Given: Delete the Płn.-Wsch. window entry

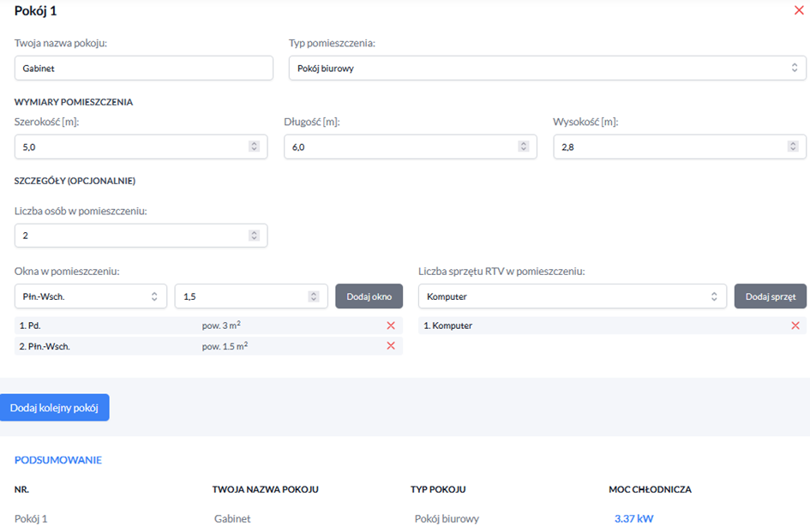Looking at the screenshot, I should 391,346.
